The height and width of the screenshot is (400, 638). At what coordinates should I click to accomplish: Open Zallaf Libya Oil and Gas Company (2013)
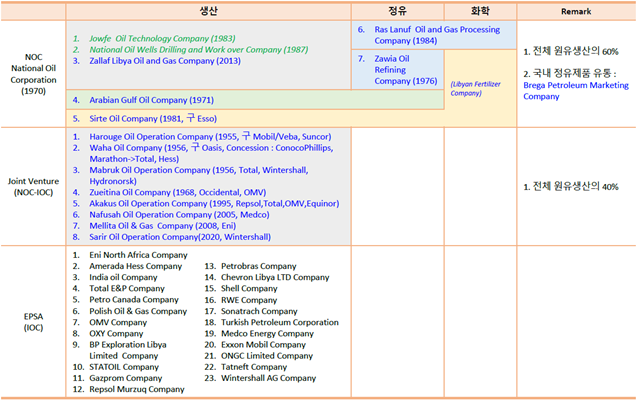pyautogui.click(x=165, y=61)
